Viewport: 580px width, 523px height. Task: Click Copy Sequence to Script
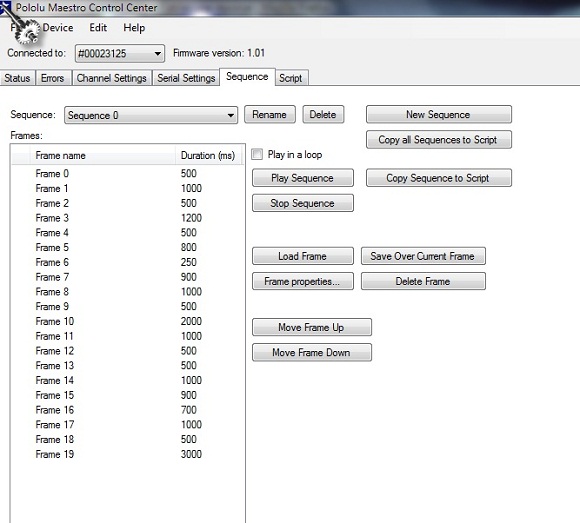[438, 178]
